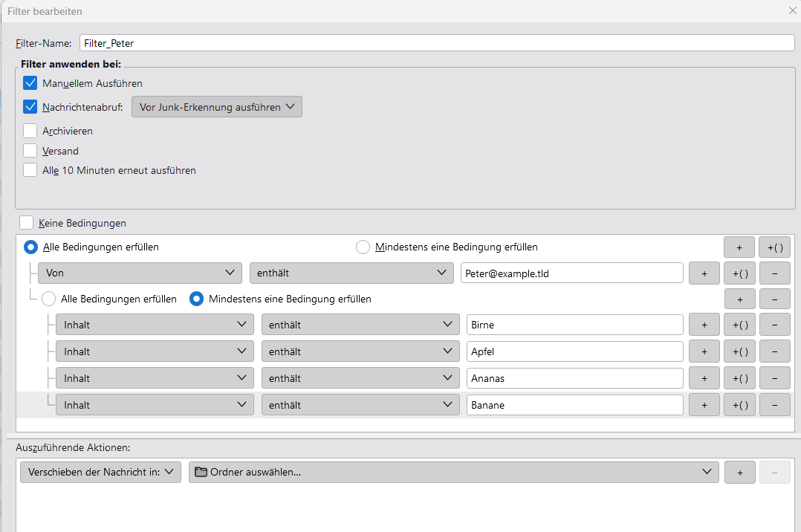
Task: Open the Von field selector dropdown
Action: [x=140, y=273]
